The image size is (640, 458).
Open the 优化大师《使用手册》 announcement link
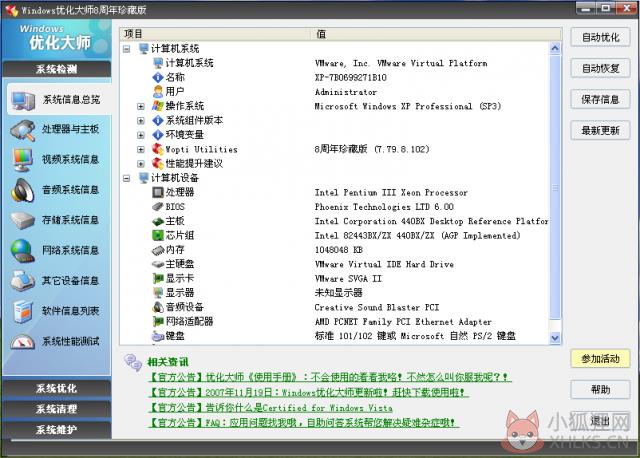(x=329, y=377)
